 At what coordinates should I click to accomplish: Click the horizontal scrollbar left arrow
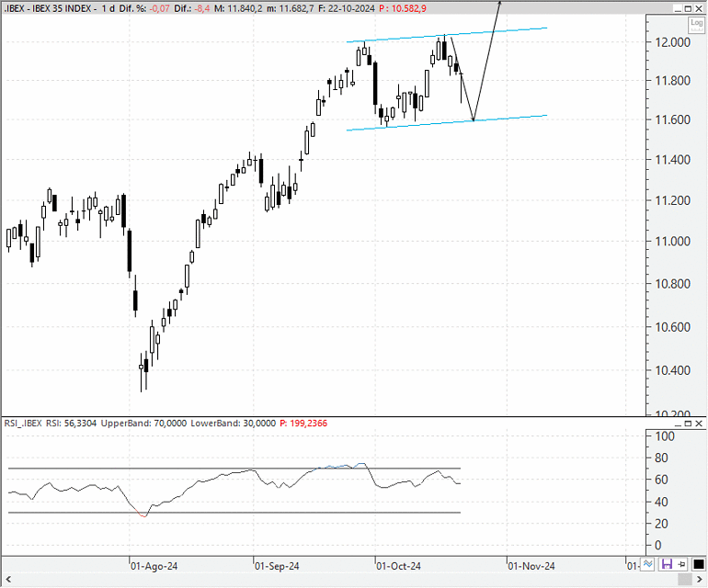[7, 580]
